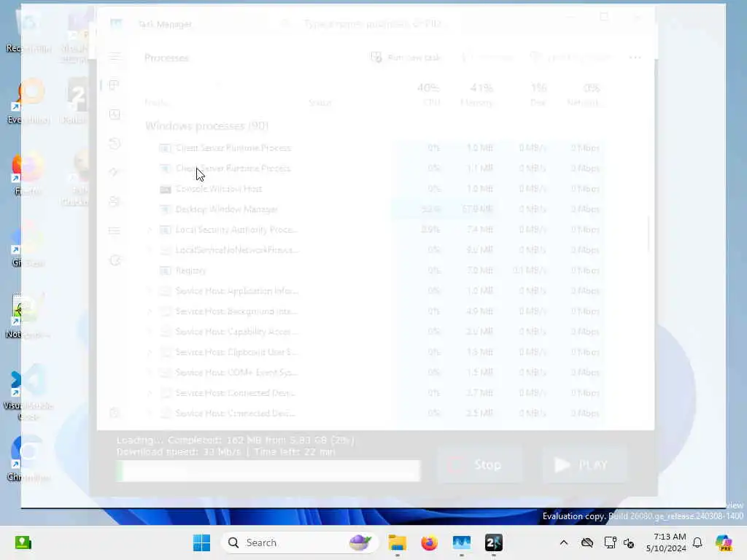Viewport: 747px width, 560px height.
Task: Click cloud sync-off tray icon
Action: click(587, 542)
